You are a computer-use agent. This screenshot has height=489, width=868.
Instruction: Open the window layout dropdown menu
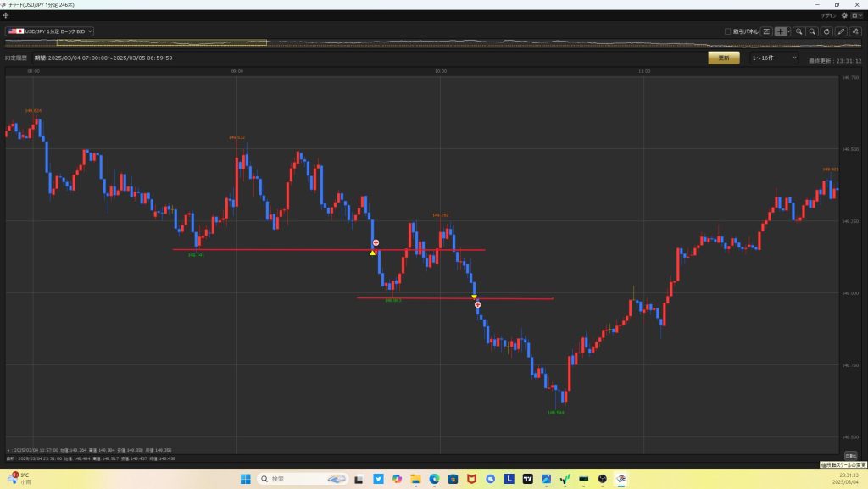[856, 15]
